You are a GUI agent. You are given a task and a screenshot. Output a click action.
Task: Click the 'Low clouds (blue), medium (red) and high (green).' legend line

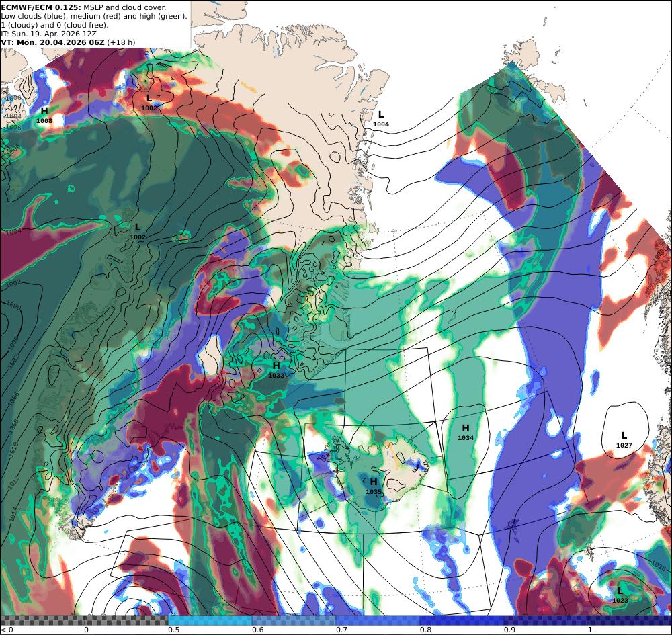tap(94, 16)
